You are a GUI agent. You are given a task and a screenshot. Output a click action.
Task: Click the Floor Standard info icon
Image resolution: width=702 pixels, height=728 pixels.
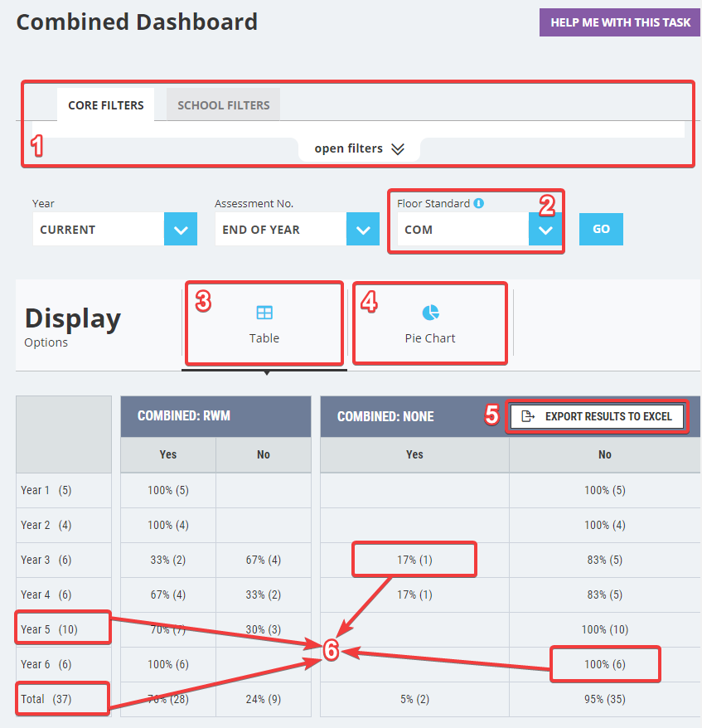point(478,203)
